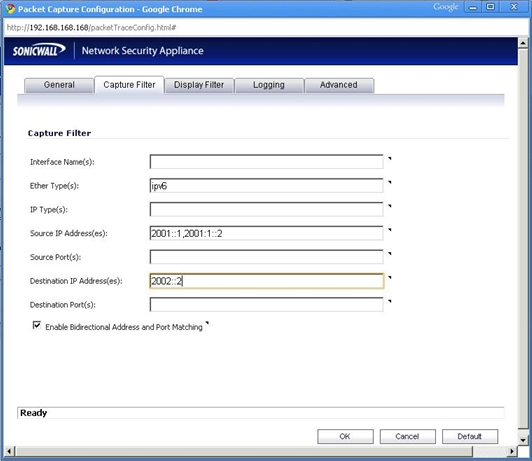Select the Logging tab
The image size is (532, 461).
[269, 85]
